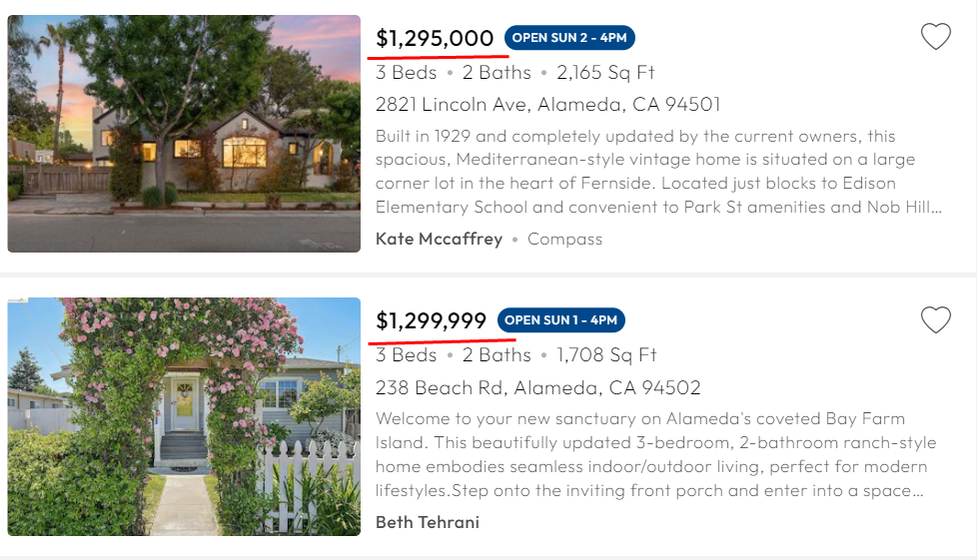Open the 238 Beach Rd, Alameda address
Image resolution: width=977 pixels, height=560 pixels.
537,387
